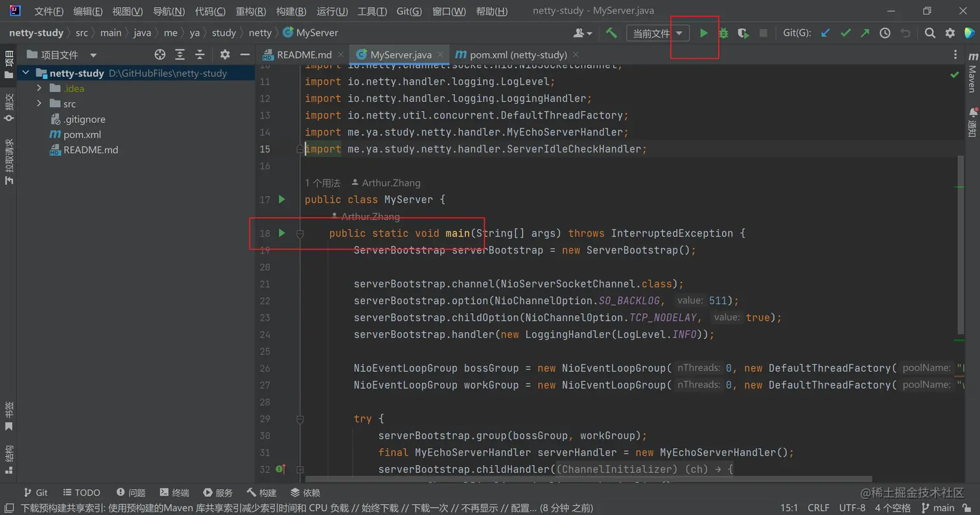Open the 项目文件 view selector dropdown
Image resolution: width=980 pixels, height=515 pixels.
(62, 55)
